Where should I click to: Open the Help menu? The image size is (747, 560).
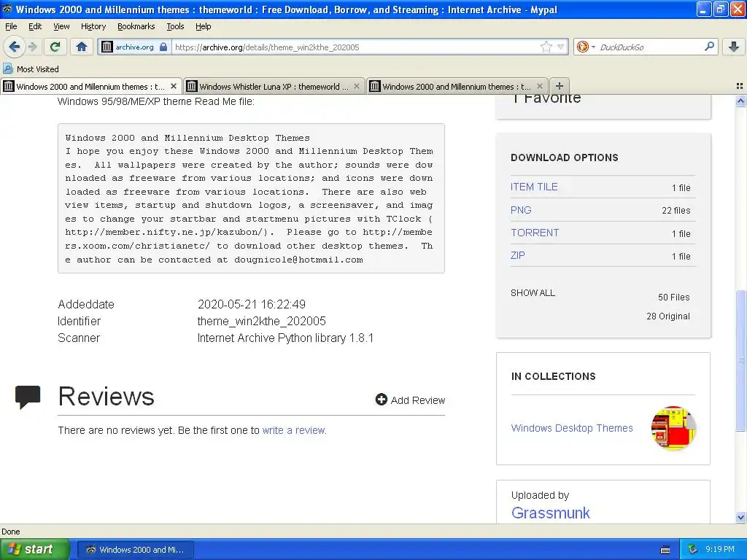[203, 26]
